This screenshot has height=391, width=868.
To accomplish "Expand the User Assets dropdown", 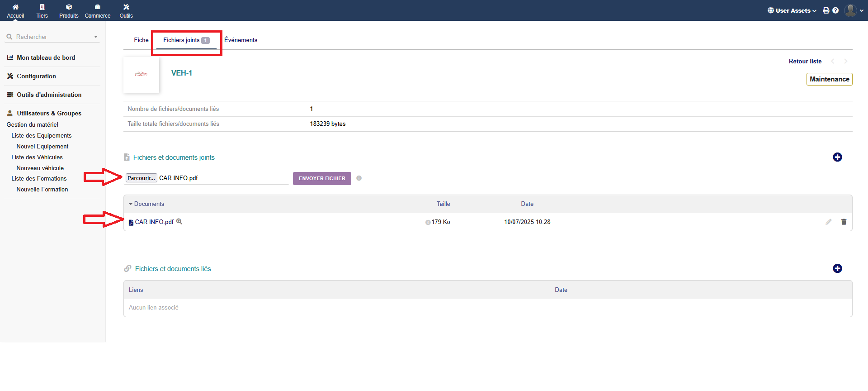I will tap(792, 10).
